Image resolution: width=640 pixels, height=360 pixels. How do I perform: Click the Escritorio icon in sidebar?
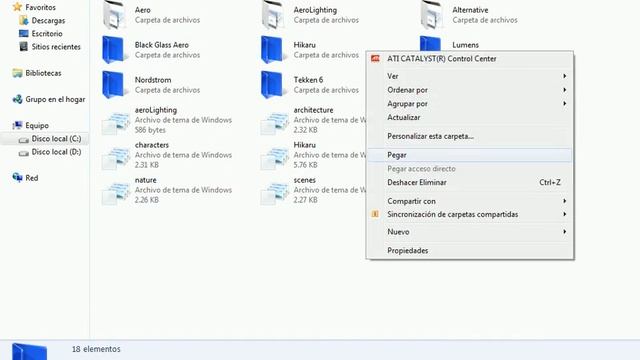(x=24, y=33)
